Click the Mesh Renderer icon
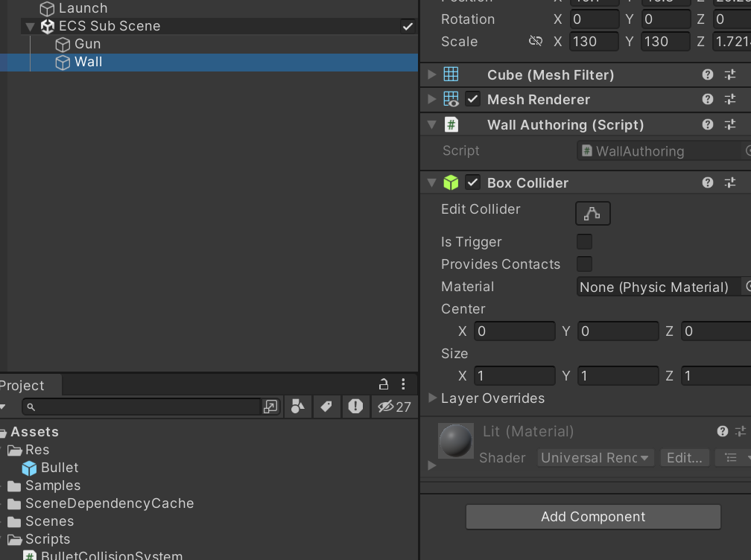 451,99
